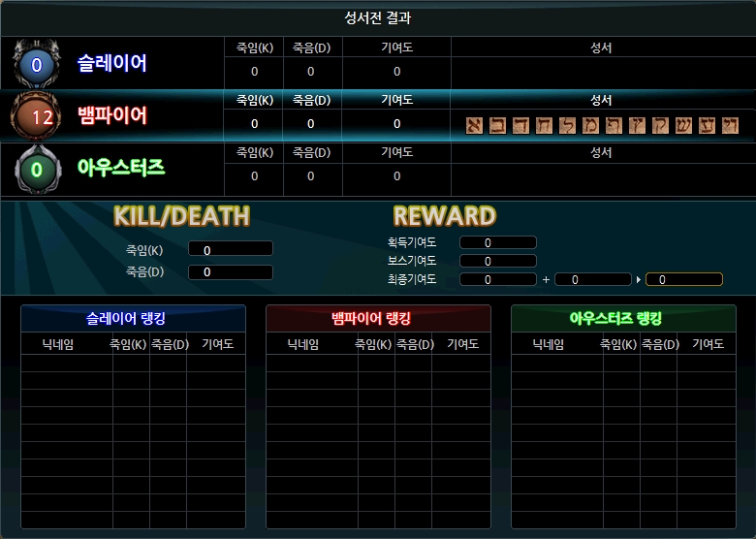Click the blue Slayer emblem showing 0
Screen dimensions: 756x539
[x=37, y=66]
